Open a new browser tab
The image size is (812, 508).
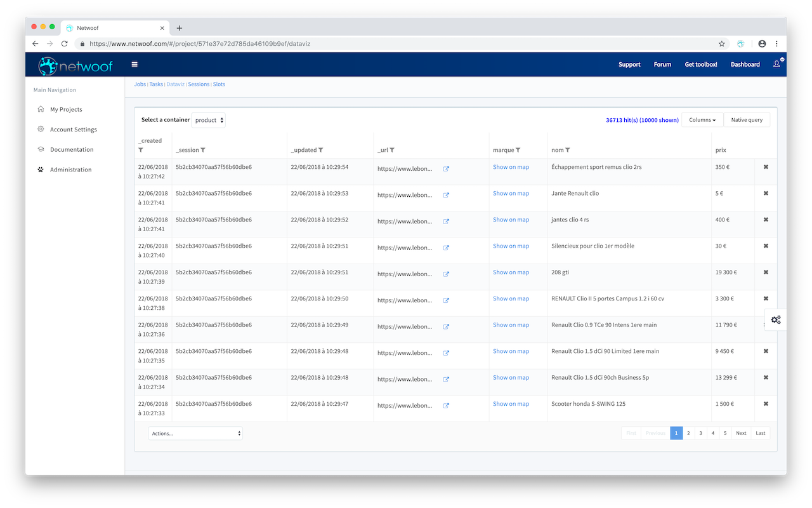pos(180,28)
